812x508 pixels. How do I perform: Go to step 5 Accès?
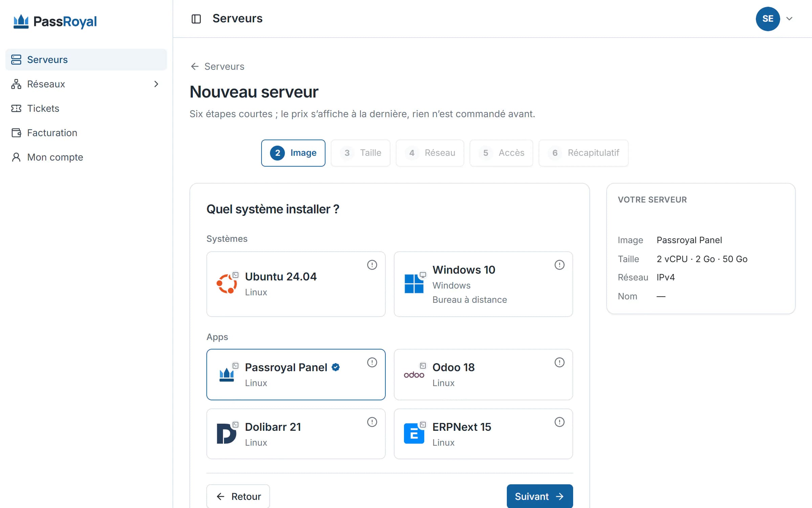click(501, 153)
